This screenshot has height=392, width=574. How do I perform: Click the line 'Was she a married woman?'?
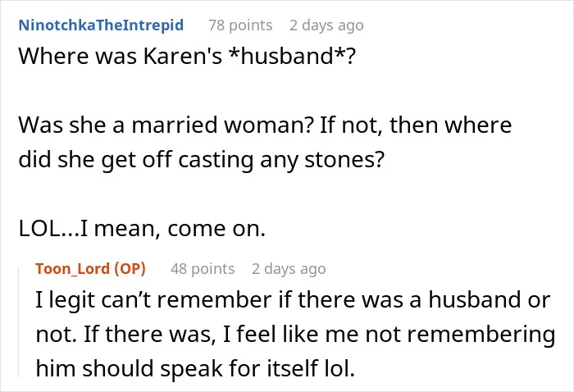pyautogui.click(x=166, y=125)
